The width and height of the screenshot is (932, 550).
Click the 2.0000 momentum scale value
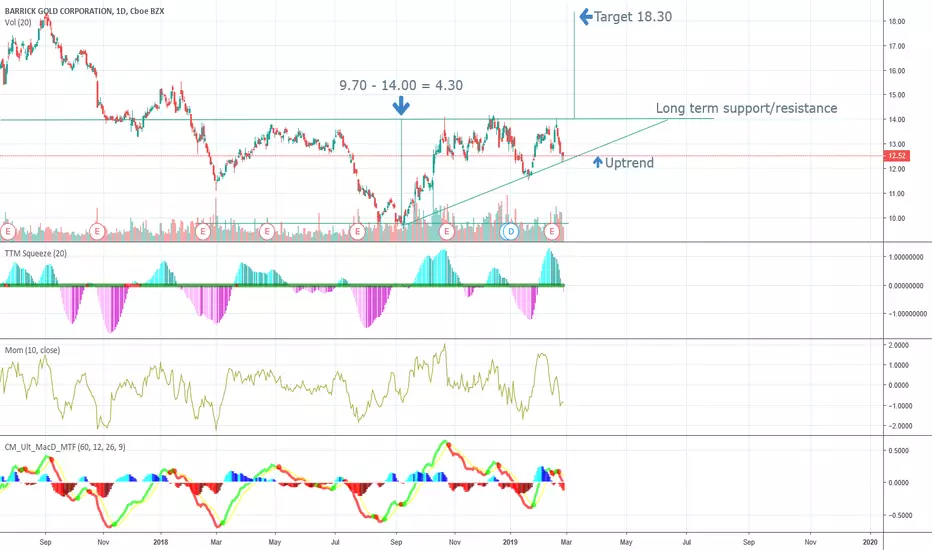point(900,345)
